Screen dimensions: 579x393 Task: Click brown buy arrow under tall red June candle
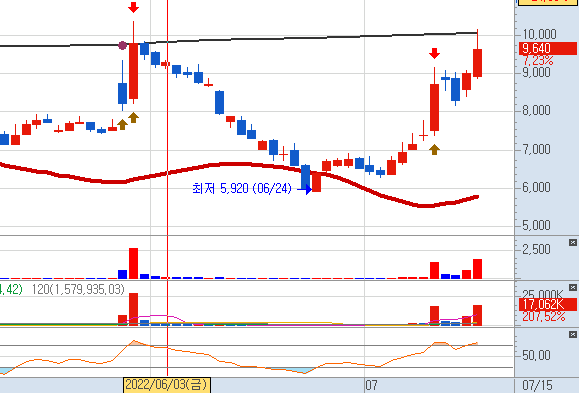[x=133, y=117]
